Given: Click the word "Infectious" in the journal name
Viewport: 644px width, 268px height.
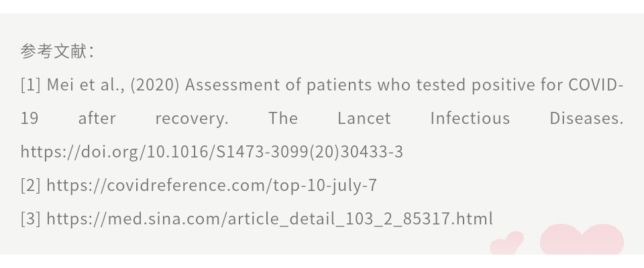Looking at the screenshot, I should click(470, 119).
